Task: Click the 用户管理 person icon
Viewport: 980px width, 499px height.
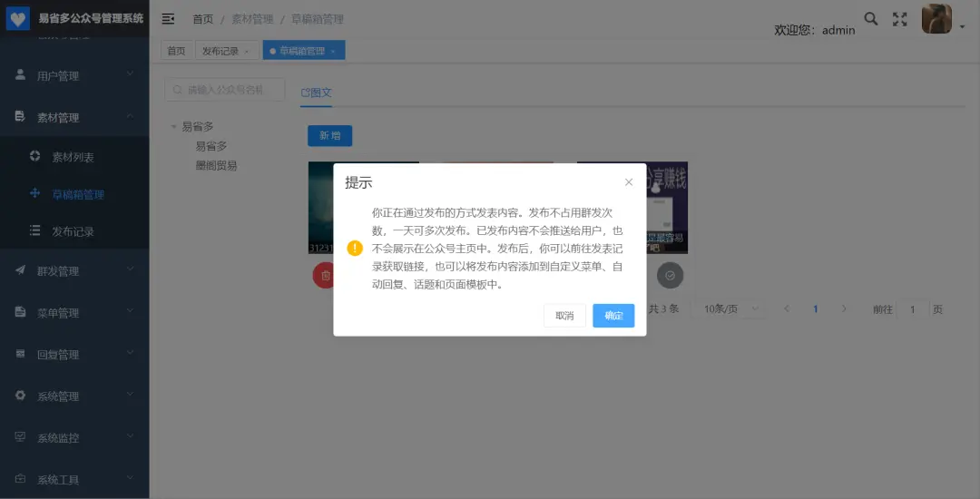Action: (21, 75)
